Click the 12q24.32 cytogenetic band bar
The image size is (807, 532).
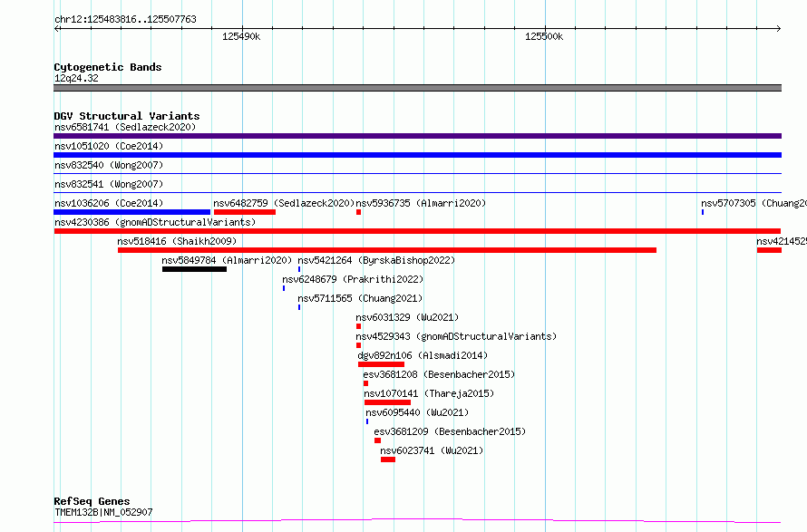[x=417, y=88]
